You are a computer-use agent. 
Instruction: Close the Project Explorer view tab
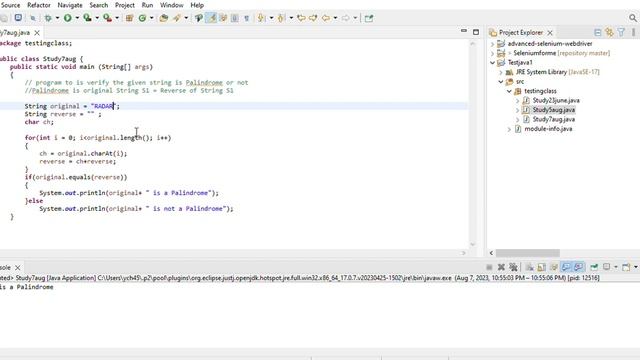coord(550,32)
